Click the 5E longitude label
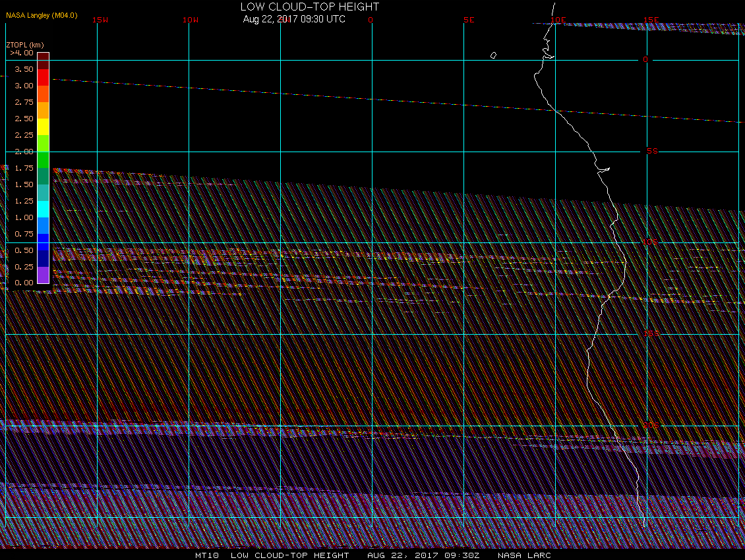745x560 pixels. (469, 20)
